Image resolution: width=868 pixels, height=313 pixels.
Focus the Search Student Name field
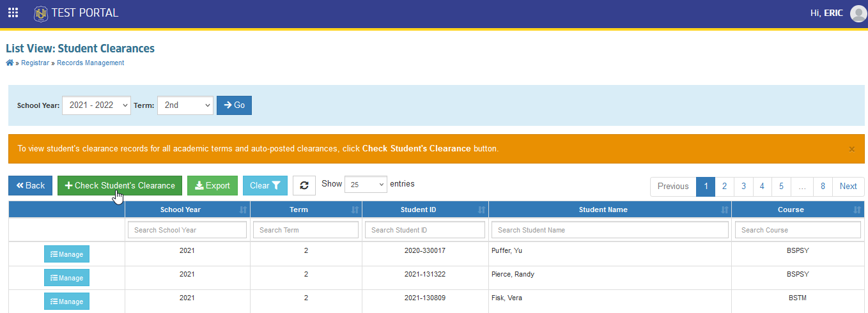(x=610, y=230)
